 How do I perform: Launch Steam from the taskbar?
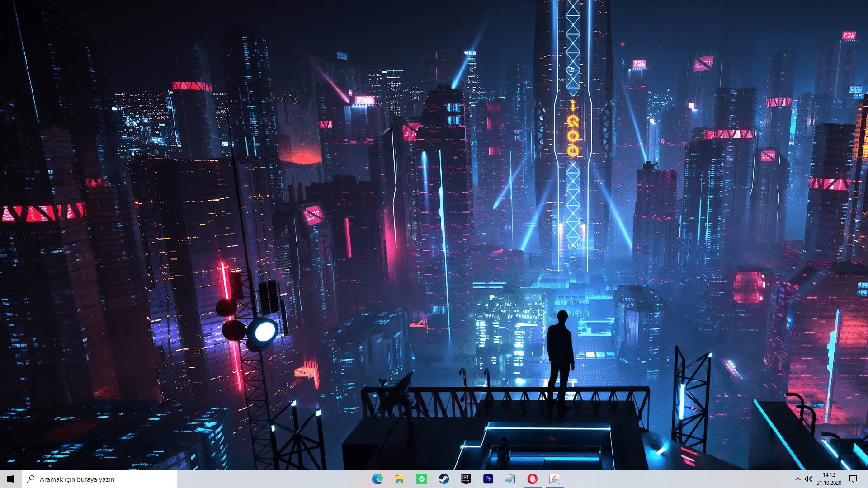tap(443, 479)
